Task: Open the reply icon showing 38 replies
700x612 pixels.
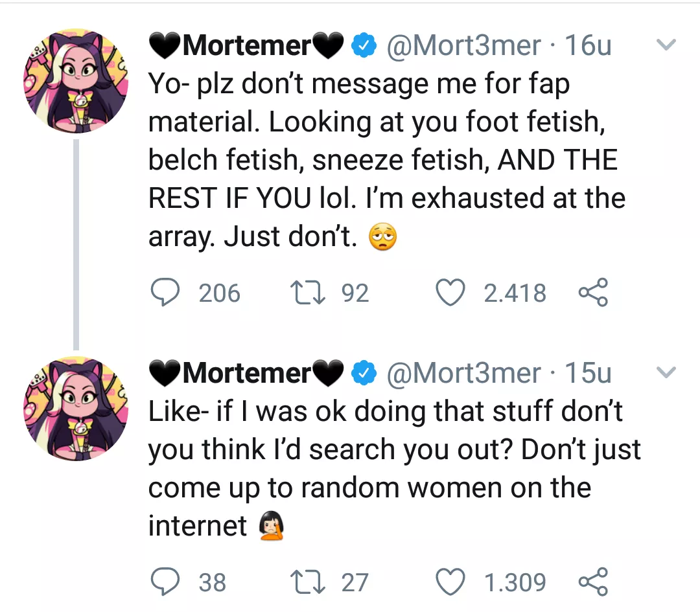Action: [x=166, y=582]
